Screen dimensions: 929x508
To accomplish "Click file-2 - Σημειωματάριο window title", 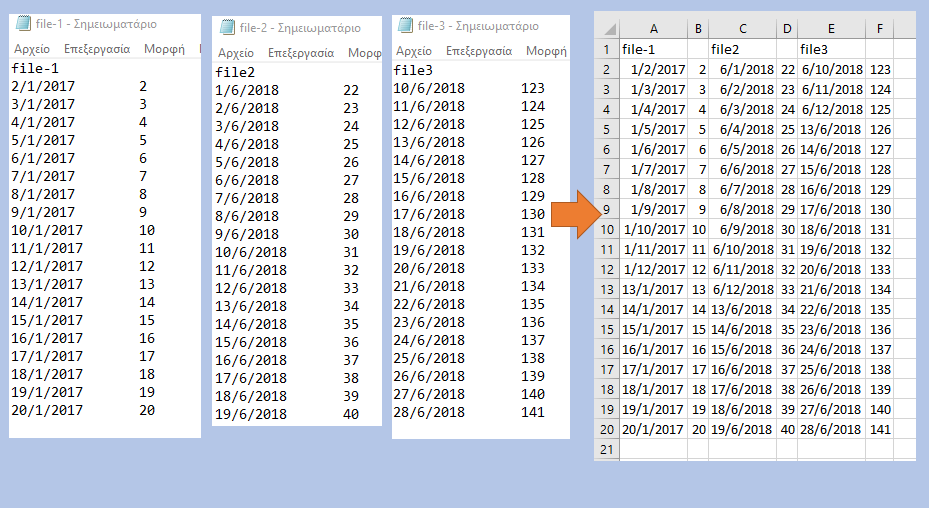I will tap(300, 27).
